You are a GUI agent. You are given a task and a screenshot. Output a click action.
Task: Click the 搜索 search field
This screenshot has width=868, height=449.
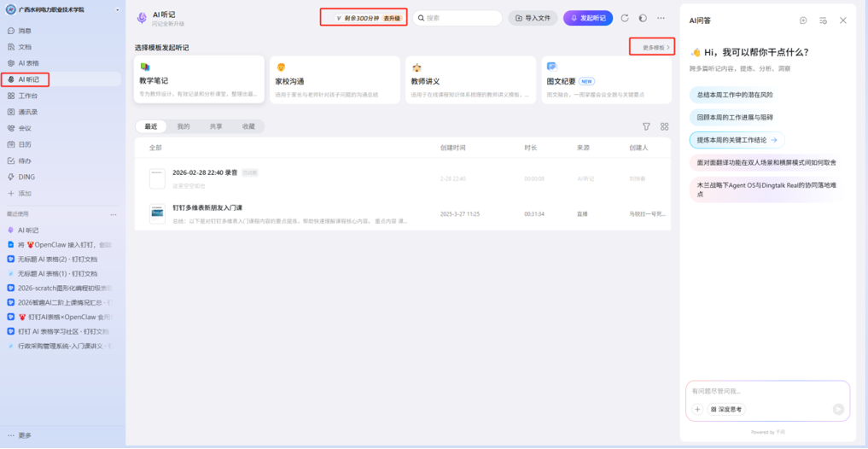pyautogui.click(x=457, y=18)
